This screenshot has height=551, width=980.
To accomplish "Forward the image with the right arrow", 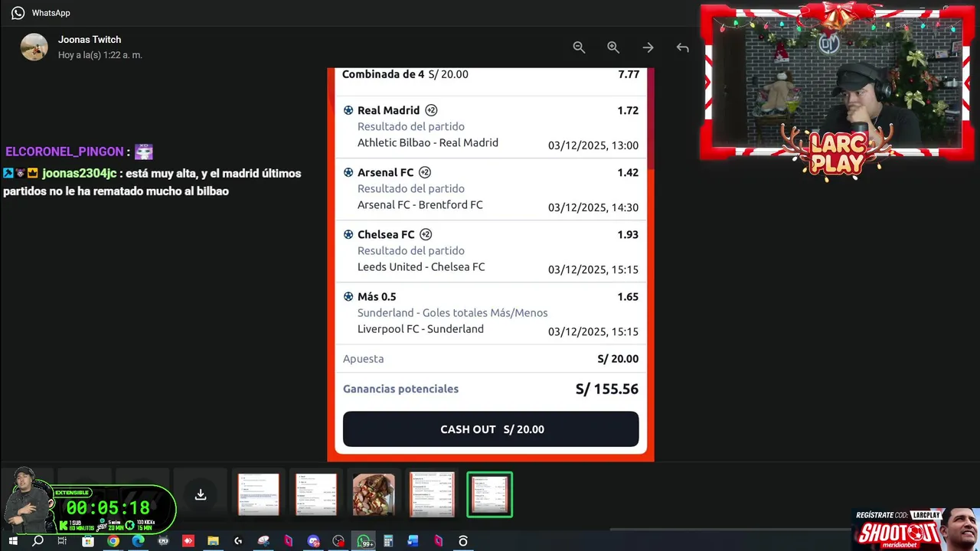I will click(x=648, y=47).
